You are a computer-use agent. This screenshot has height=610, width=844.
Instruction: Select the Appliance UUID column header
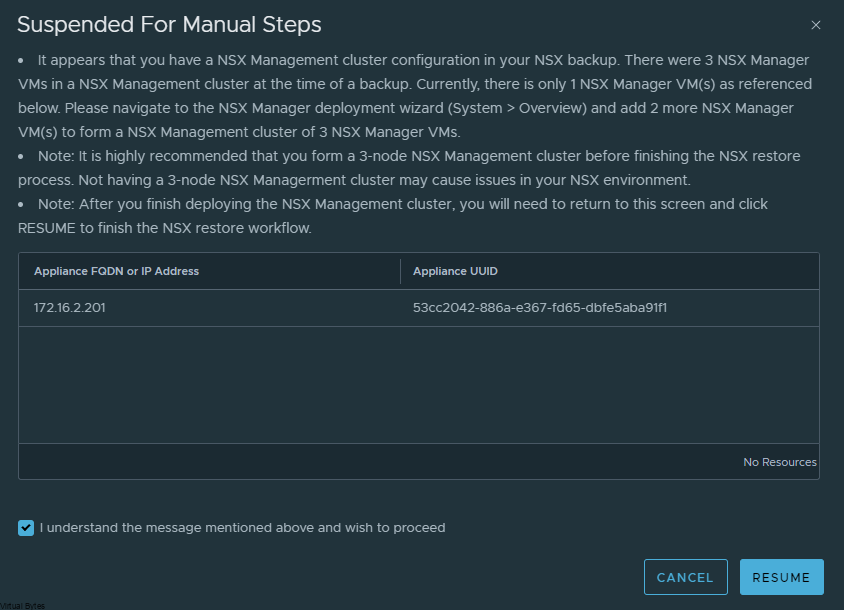pyautogui.click(x=455, y=271)
